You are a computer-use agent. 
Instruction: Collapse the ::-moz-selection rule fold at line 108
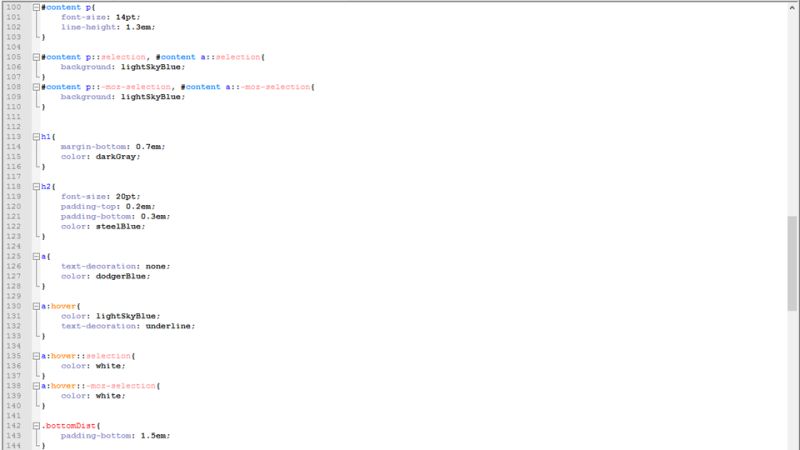[x=36, y=87]
